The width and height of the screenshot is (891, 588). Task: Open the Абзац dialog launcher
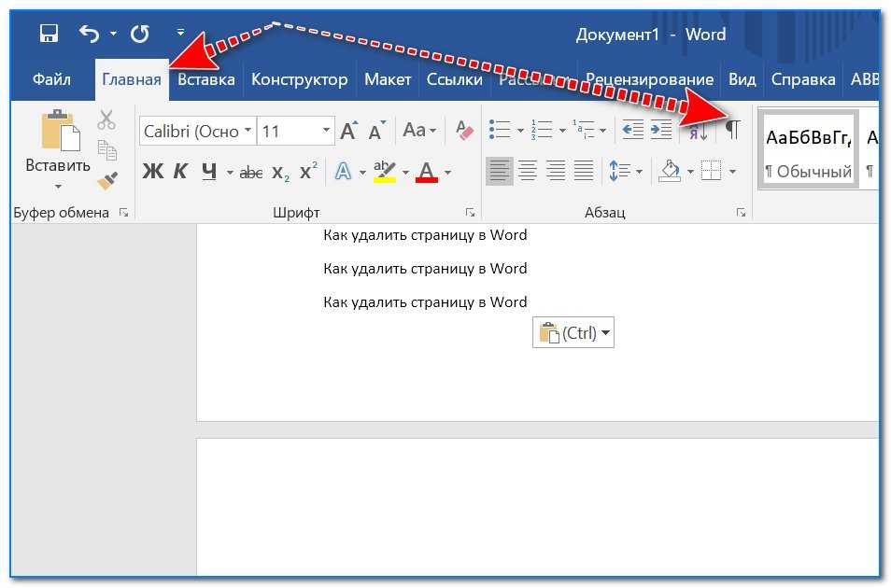[x=741, y=213]
